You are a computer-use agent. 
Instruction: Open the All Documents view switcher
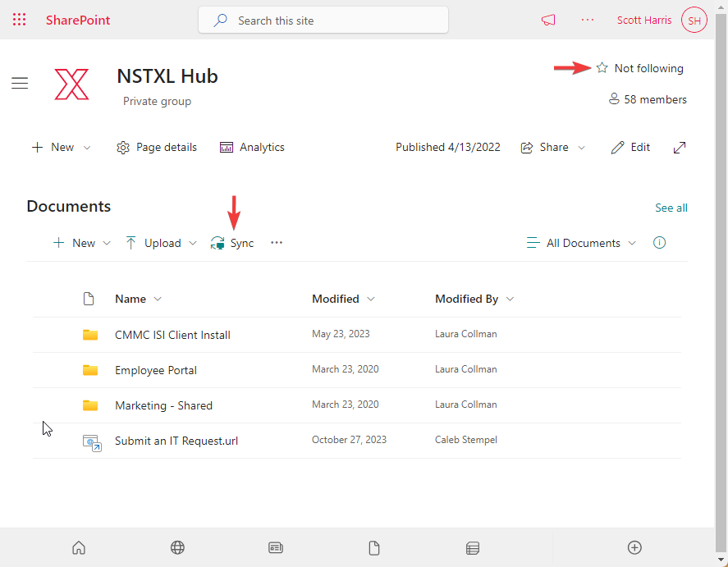pyautogui.click(x=581, y=243)
